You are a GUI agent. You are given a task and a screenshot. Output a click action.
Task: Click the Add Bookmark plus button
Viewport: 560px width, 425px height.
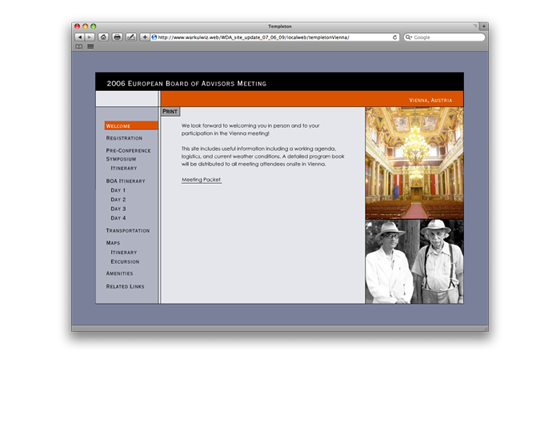point(144,37)
